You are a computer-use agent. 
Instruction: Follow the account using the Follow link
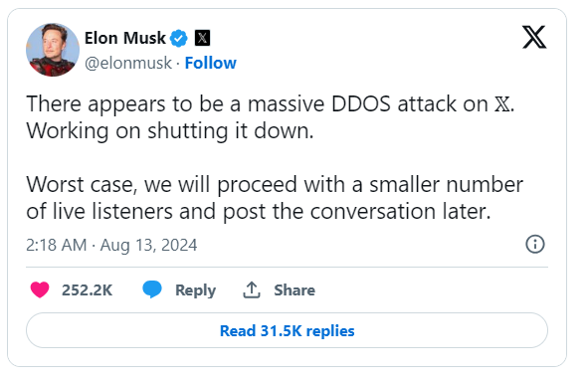click(x=211, y=63)
